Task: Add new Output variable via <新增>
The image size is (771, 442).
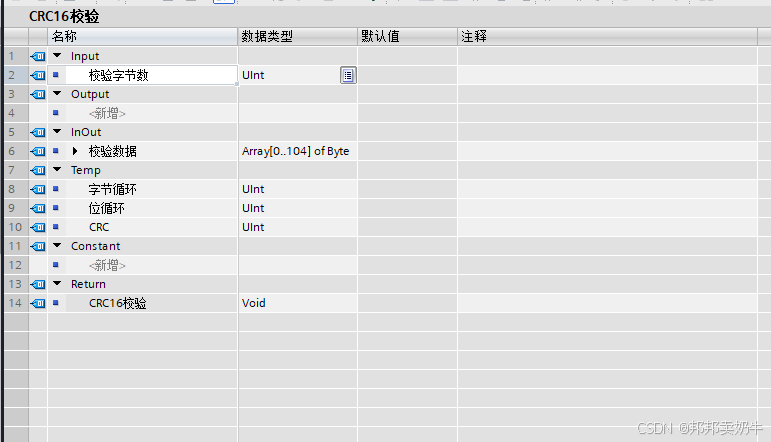Action: [x=107, y=114]
